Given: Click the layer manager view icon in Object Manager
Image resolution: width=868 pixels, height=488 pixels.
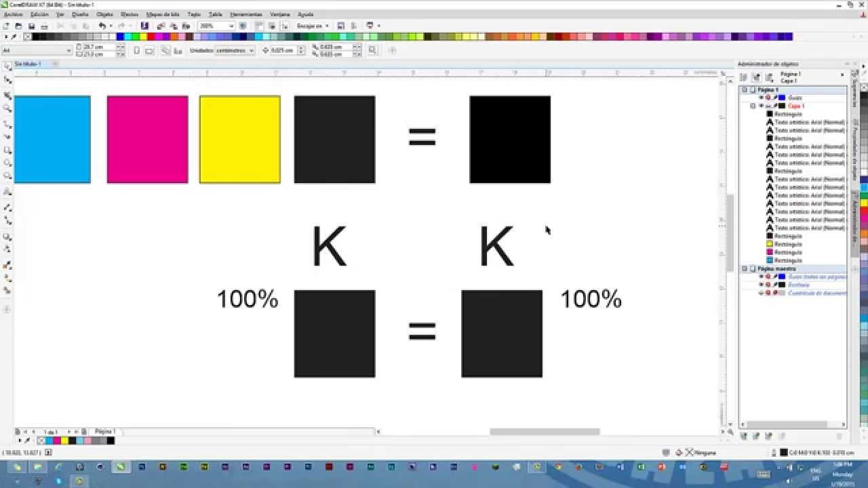Looking at the screenshot, I should pos(770,77).
